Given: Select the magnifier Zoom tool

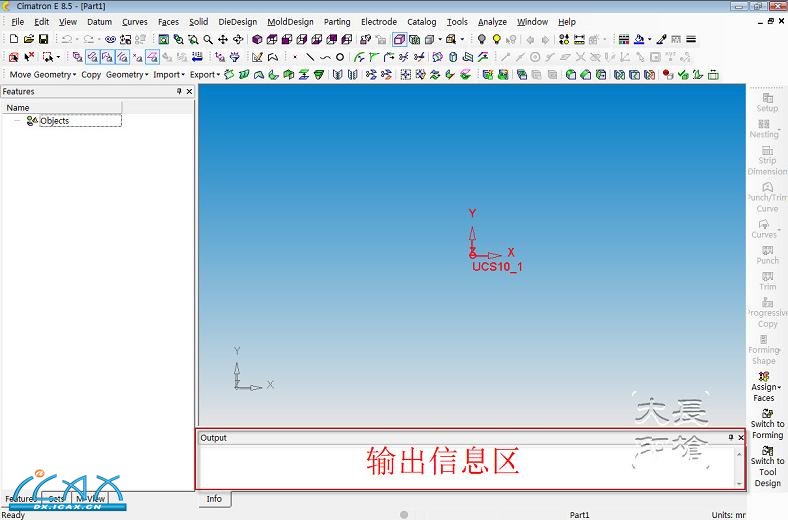Looking at the screenshot, I should (x=208, y=39).
